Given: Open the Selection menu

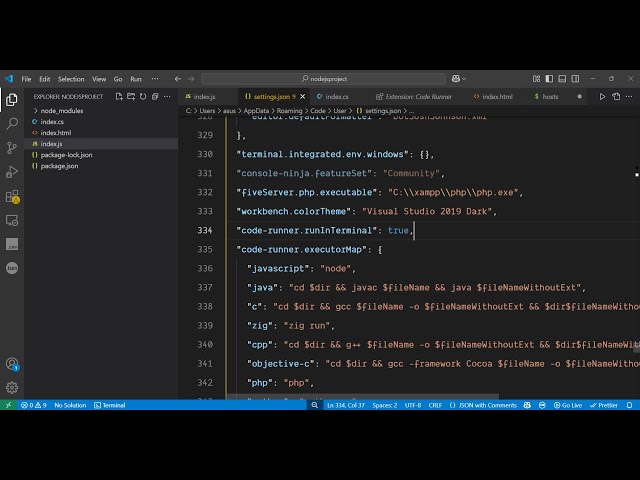Looking at the screenshot, I should click(x=71, y=79).
